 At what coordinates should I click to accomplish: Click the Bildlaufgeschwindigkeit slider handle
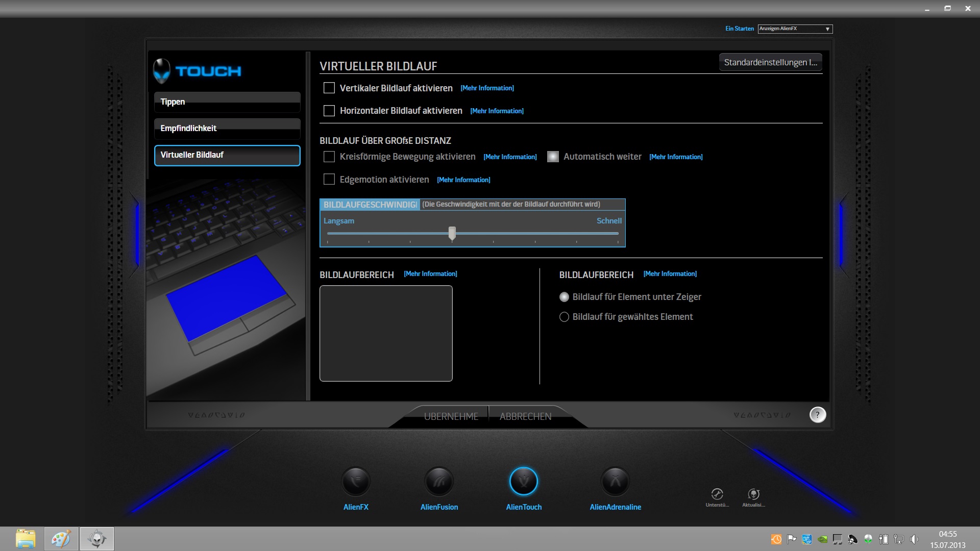click(x=452, y=233)
